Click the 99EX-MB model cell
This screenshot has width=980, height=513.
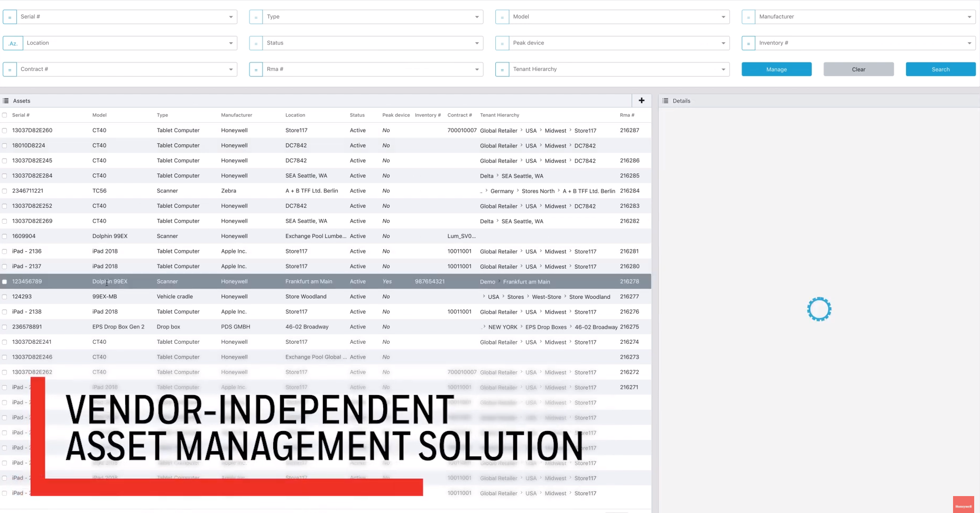tap(105, 297)
